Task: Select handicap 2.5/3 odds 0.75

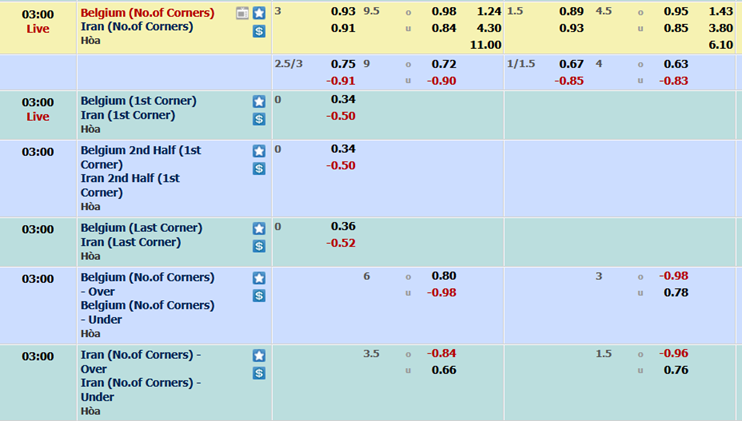Action: click(343, 64)
